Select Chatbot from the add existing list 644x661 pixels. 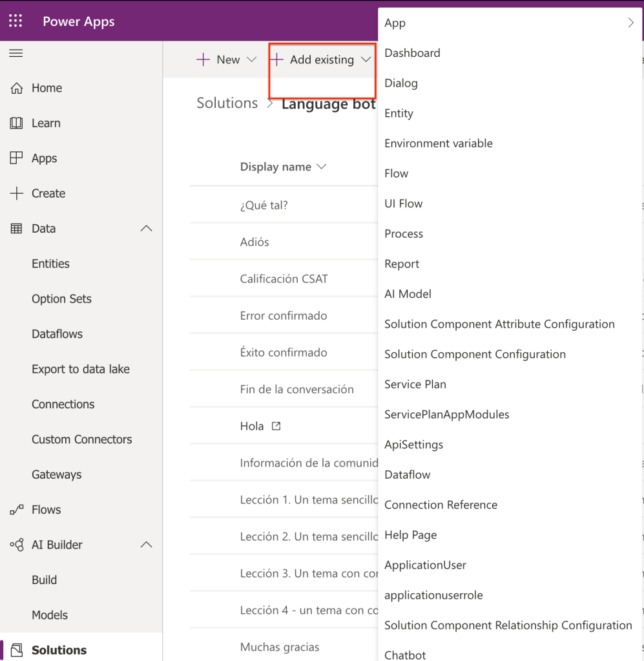405,655
